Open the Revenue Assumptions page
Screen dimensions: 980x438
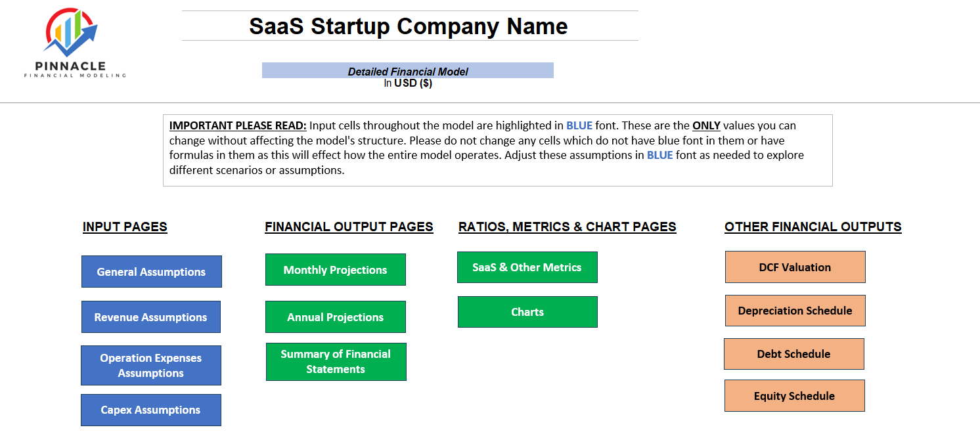[x=151, y=317]
